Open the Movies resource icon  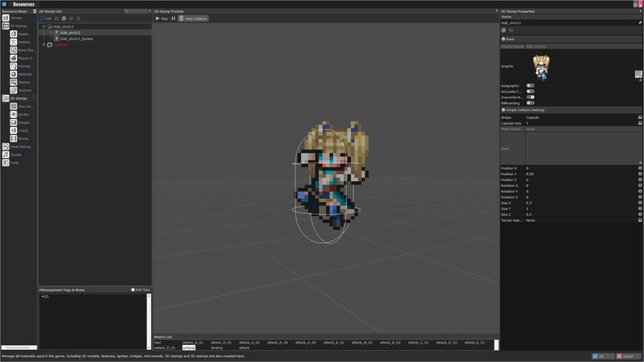(x=14, y=138)
